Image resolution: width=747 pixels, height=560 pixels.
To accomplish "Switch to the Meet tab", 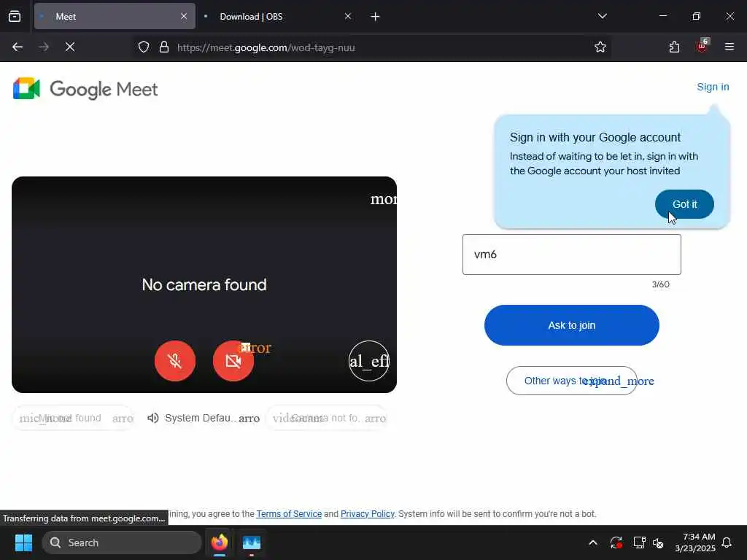I will 115,16.
